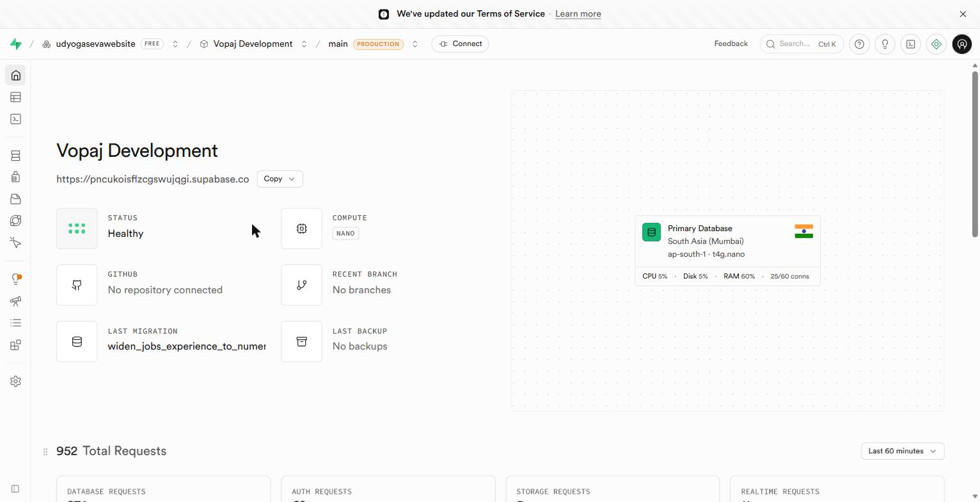Click the No branches text
This screenshot has width=980, height=502.
(x=361, y=290)
